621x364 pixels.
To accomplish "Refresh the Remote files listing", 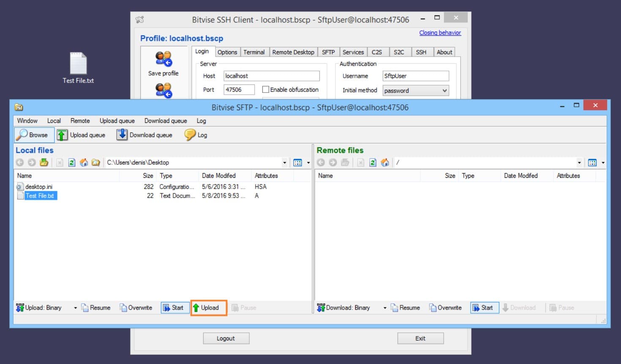I will click(373, 163).
